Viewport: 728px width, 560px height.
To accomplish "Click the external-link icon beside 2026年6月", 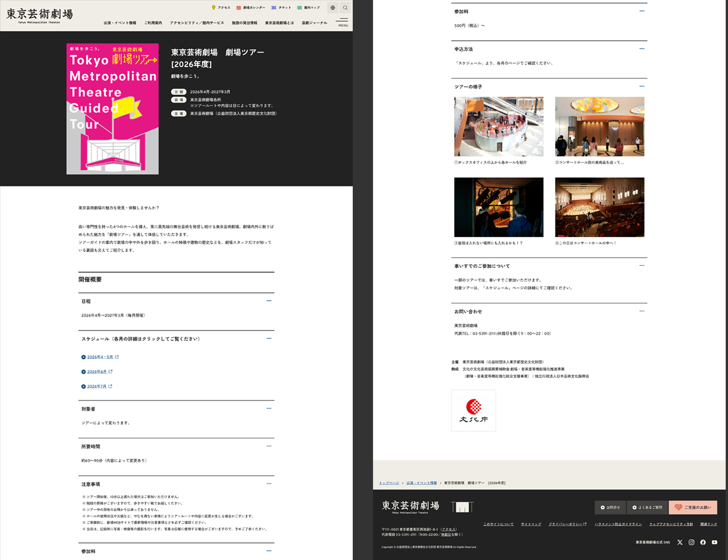I will pyautogui.click(x=110, y=371).
